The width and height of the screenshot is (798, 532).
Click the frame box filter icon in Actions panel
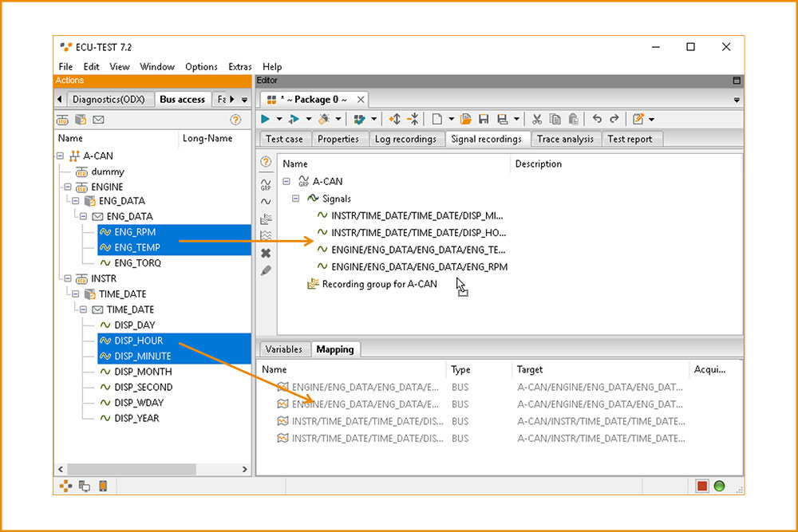click(81, 120)
